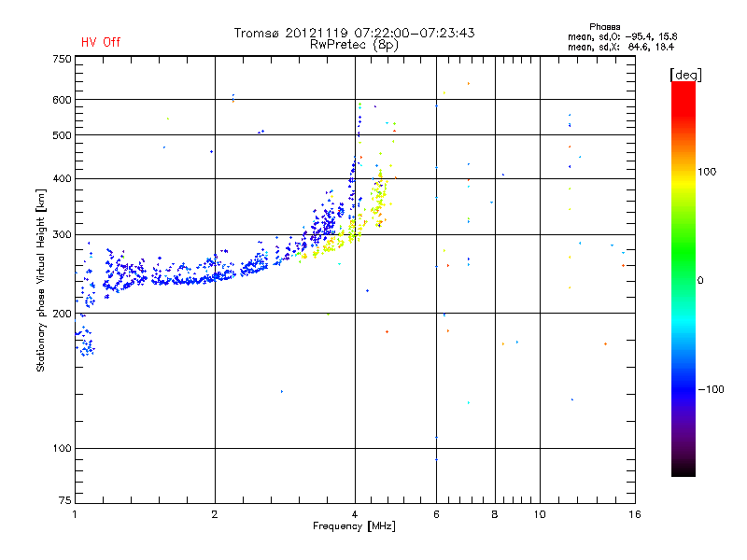Click x-axis tick label '1'
This screenshot has height=560, width=747.
(75, 514)
